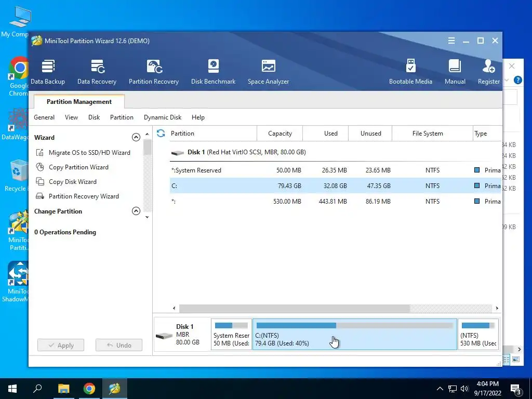Launch Copy Partition Wizard

(72, 167)
